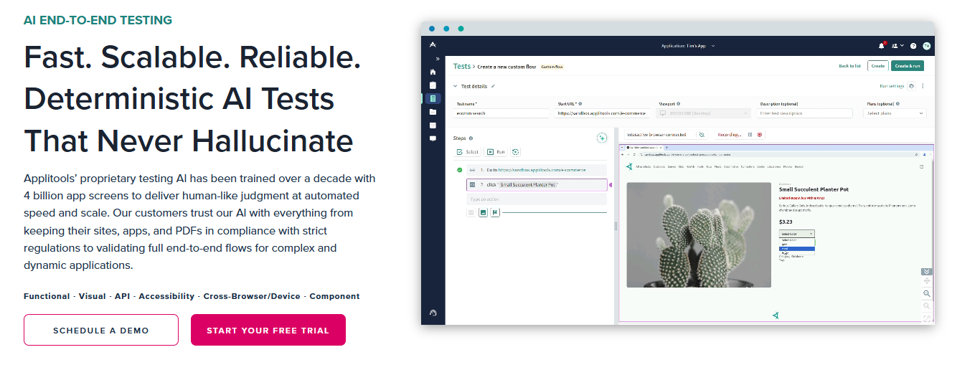Open the Run settings gear icon

[911, 85]
